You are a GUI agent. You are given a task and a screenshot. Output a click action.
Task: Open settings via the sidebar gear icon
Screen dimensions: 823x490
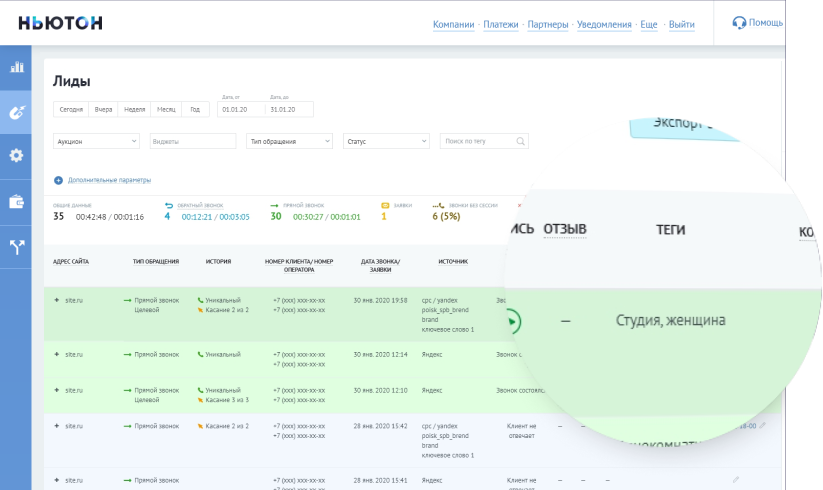click(x=16, y=155)
